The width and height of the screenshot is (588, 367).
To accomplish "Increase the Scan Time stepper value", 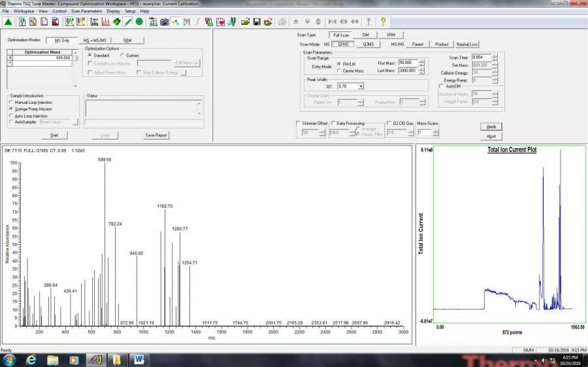I will 495,56.
